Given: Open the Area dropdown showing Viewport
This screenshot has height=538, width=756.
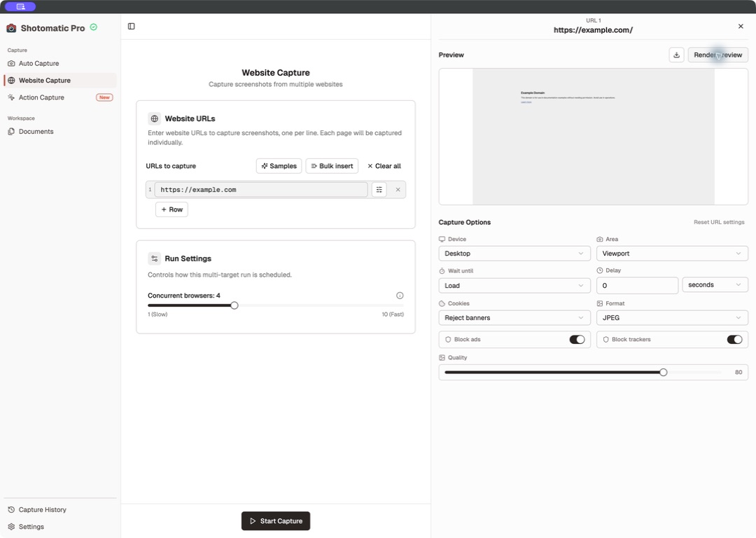Looking at the screenshot, I should 672,254.
